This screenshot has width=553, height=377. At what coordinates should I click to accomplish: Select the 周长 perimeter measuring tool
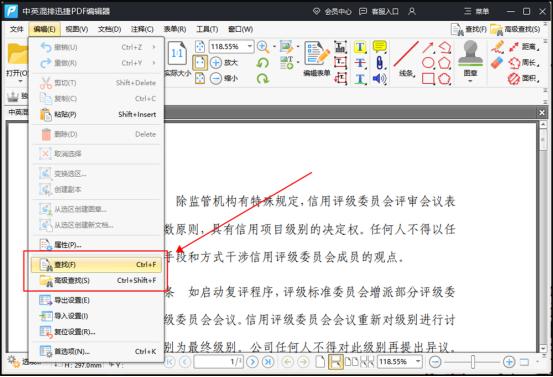tap(524, 63)
